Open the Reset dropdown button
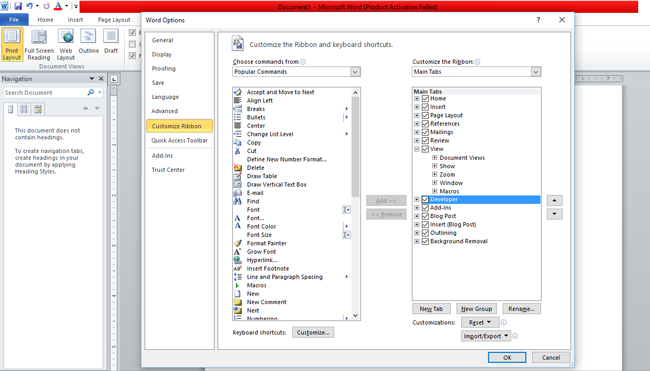Viewport: 650px width, 371px height. click(480, 322)
